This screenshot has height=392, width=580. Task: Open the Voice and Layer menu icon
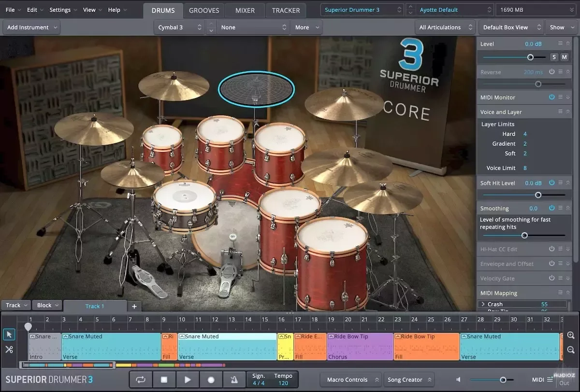click(x=561, y=112)
